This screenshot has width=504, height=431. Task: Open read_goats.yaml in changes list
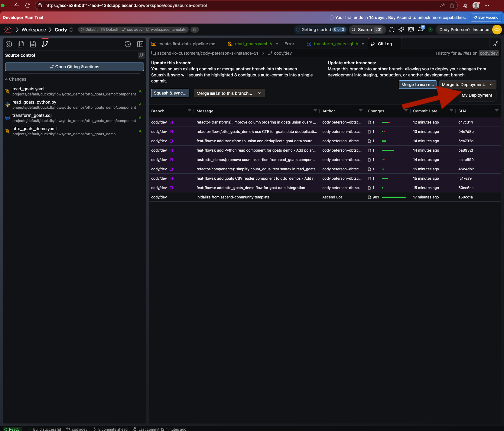click(x=74, y=91)
